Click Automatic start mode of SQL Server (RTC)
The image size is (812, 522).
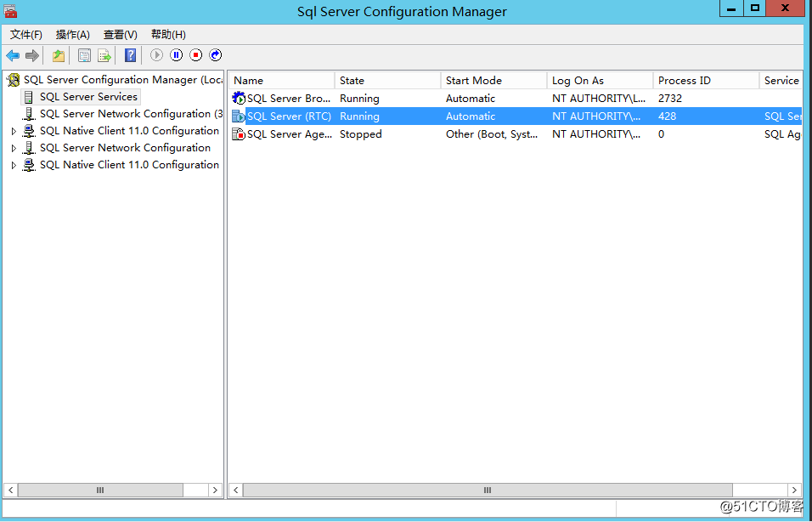[471, 116]
